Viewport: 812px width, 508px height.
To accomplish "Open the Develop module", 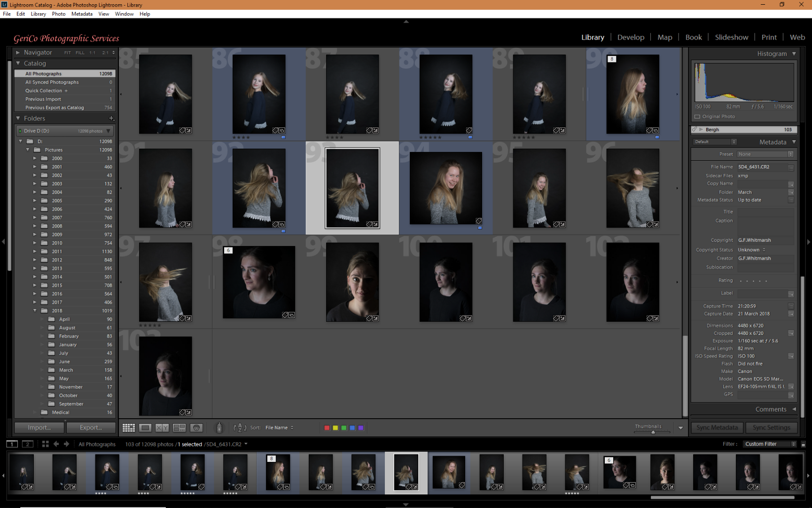I will click(631, 37).
